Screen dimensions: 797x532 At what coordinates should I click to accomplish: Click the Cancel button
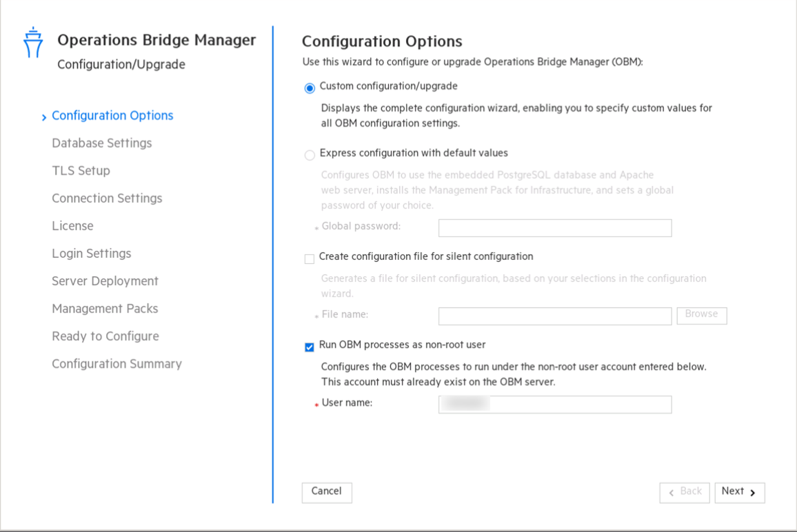(327, 492)
